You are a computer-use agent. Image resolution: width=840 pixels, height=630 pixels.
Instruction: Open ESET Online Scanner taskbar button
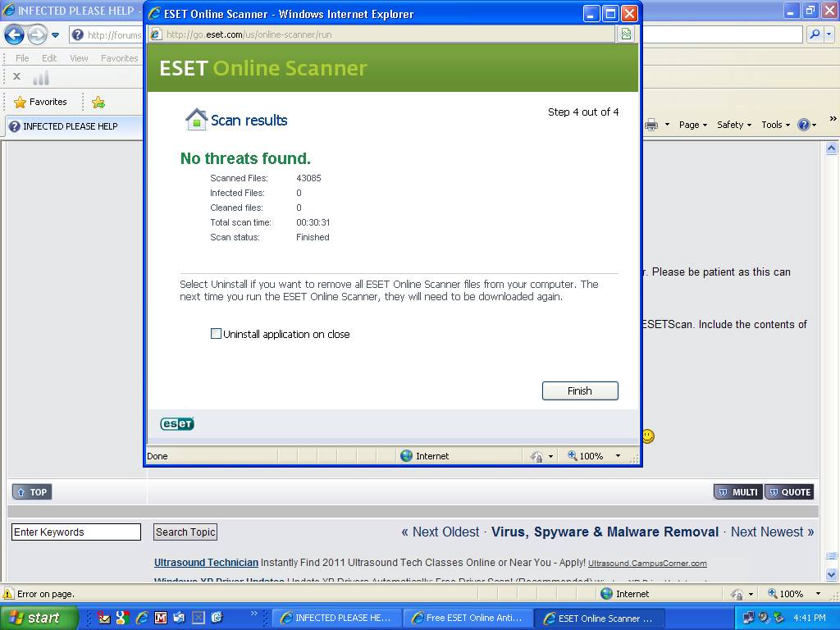tap(600, 618)
